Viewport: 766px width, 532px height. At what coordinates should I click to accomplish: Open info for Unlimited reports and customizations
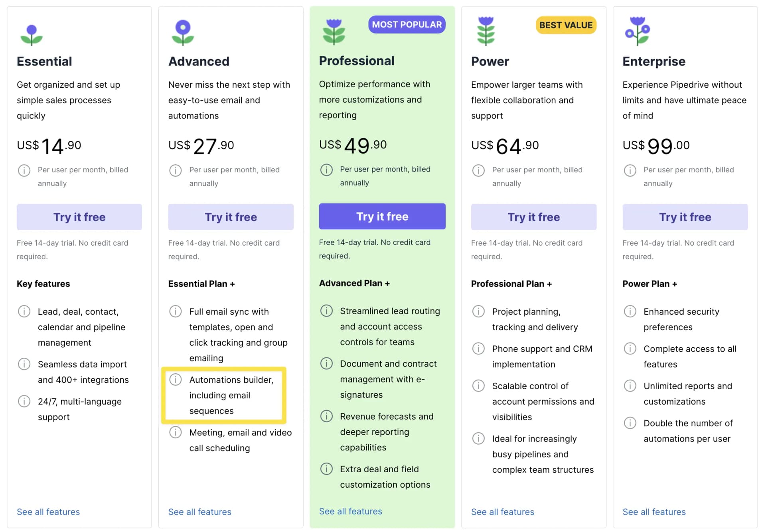pyautogui.click(x=630, y=386)
